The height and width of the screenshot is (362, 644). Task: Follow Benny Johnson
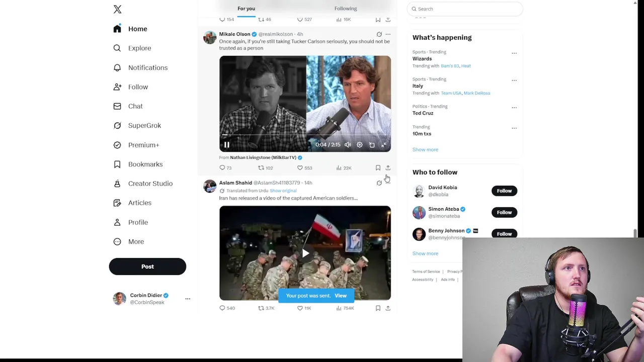[504, 234]
